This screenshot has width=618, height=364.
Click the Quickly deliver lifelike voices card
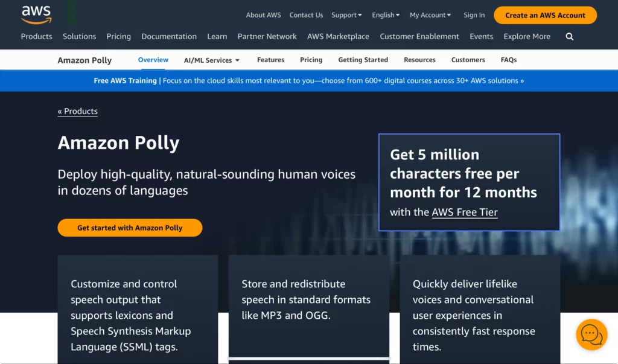pos(480,309)
